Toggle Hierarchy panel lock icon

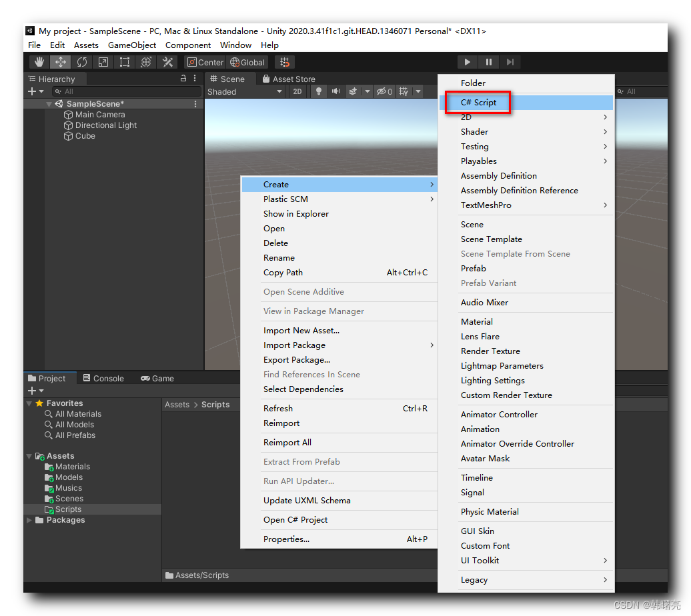coord(183,79)
